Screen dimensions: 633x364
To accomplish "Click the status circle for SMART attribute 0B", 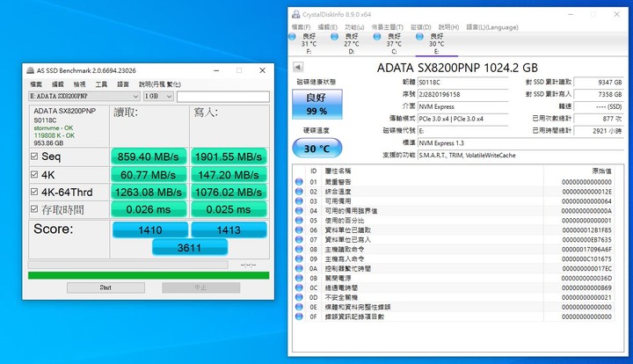I will pyautogui.click(x=299, y=278).
